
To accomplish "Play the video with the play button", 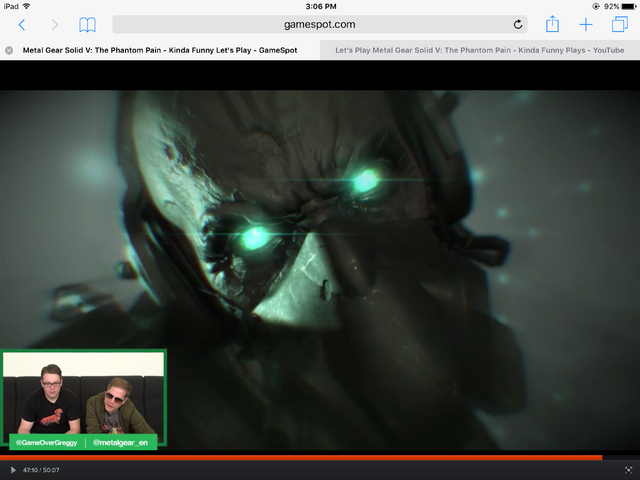I will tap(13, 470).
